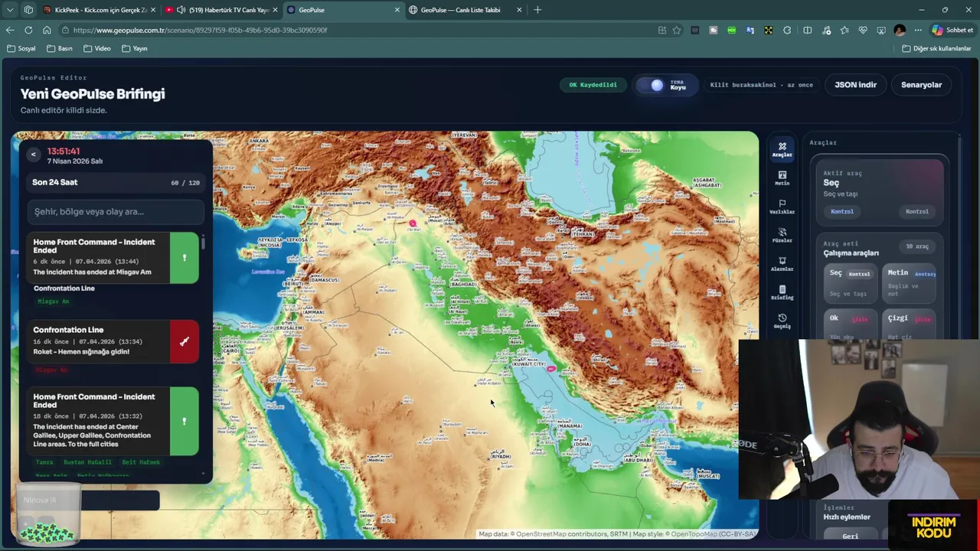Switch to GeoPulse — Canlı Liste Takibi tab
The height and width of the screenshot is (551, 980).
point(465,10)
